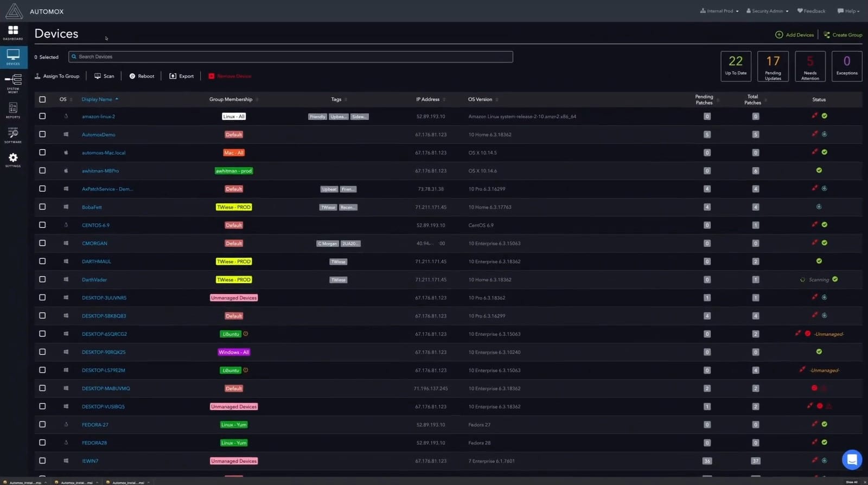Sort by Total Patches column
868x485 pixels.
pos(755,99)
